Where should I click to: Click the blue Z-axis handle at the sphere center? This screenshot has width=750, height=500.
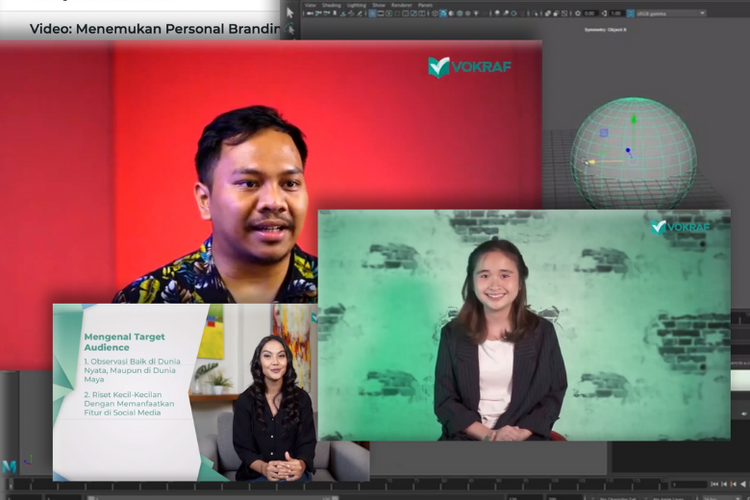tap(628, 152)
